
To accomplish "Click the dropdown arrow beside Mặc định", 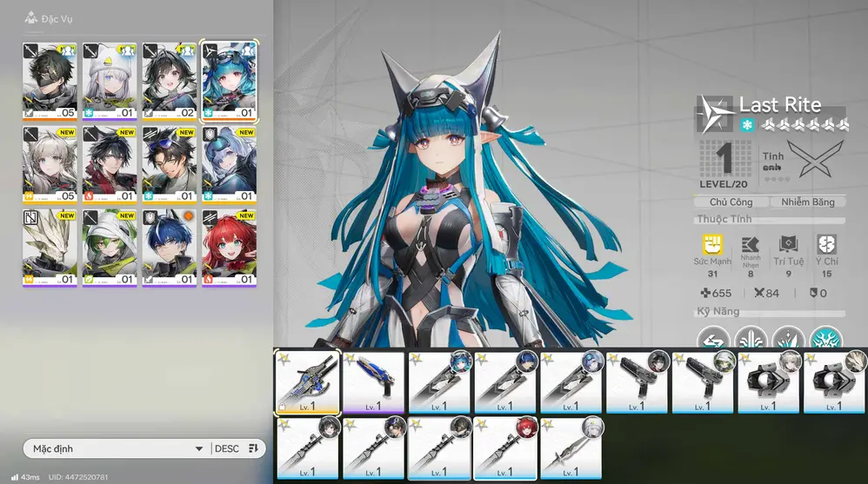I will tap(198, 449).
